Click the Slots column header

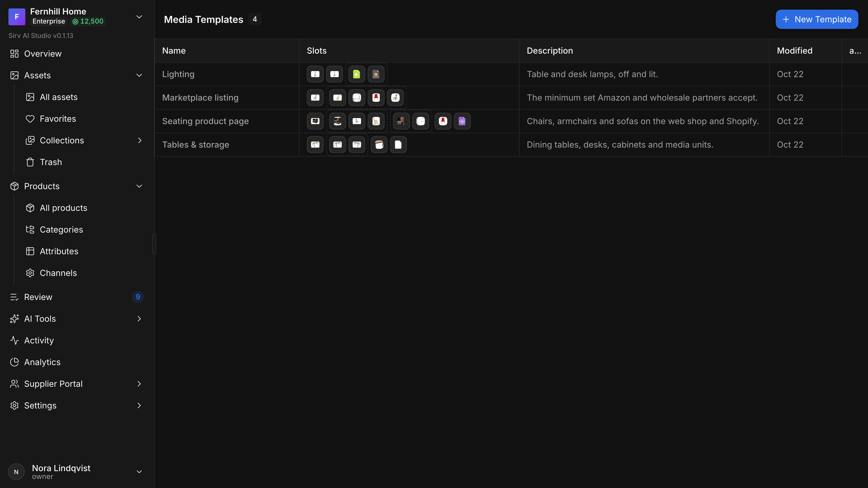(x=409, y=51)
